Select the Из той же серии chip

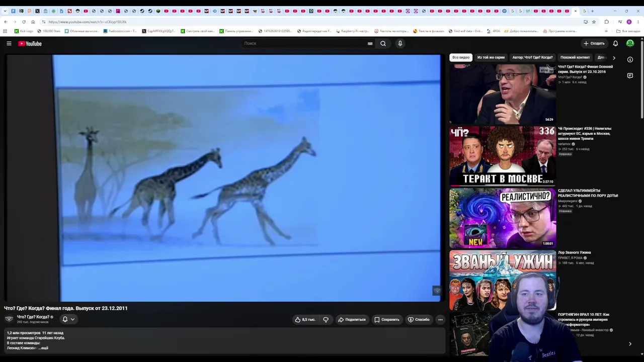[491, 57]
